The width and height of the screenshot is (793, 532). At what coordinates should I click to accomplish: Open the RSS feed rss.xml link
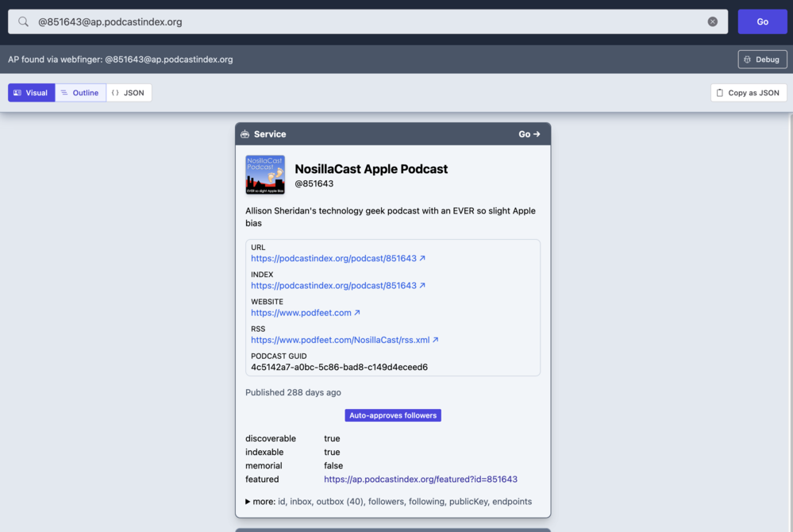[340, 340]
